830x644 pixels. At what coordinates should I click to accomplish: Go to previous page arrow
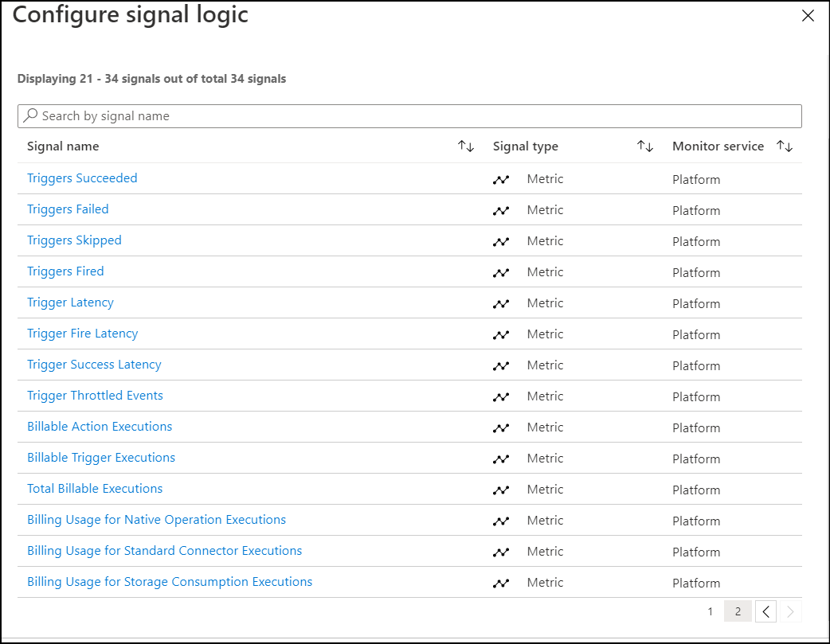(765, 611)
